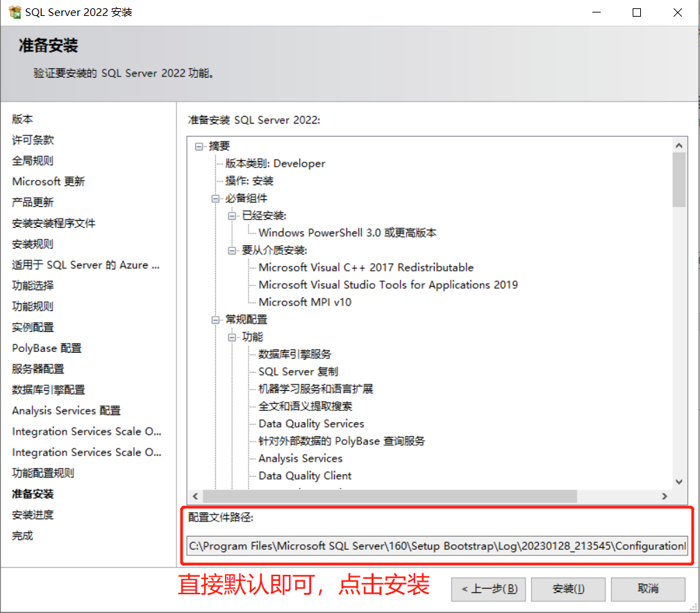Select 针对外部数据的 PolyBase 查询服务 row
700x613 pixels.
click(342, 442)
